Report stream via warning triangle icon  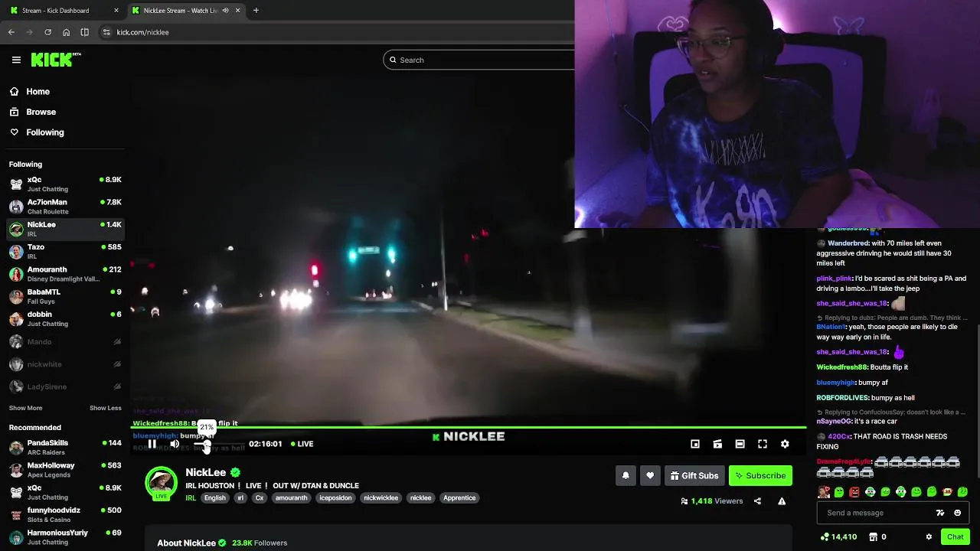(x=782, y=501)
